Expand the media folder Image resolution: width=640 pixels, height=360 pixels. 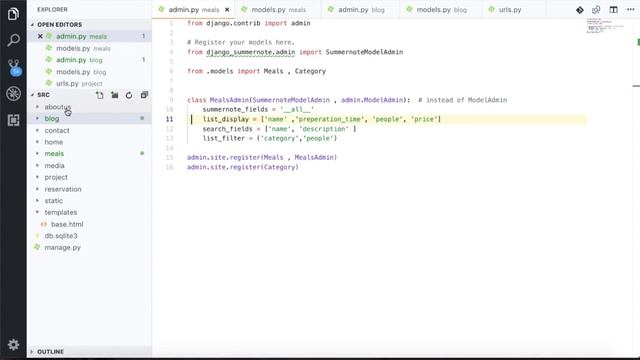pyautogui.click(x=54, y=166)
